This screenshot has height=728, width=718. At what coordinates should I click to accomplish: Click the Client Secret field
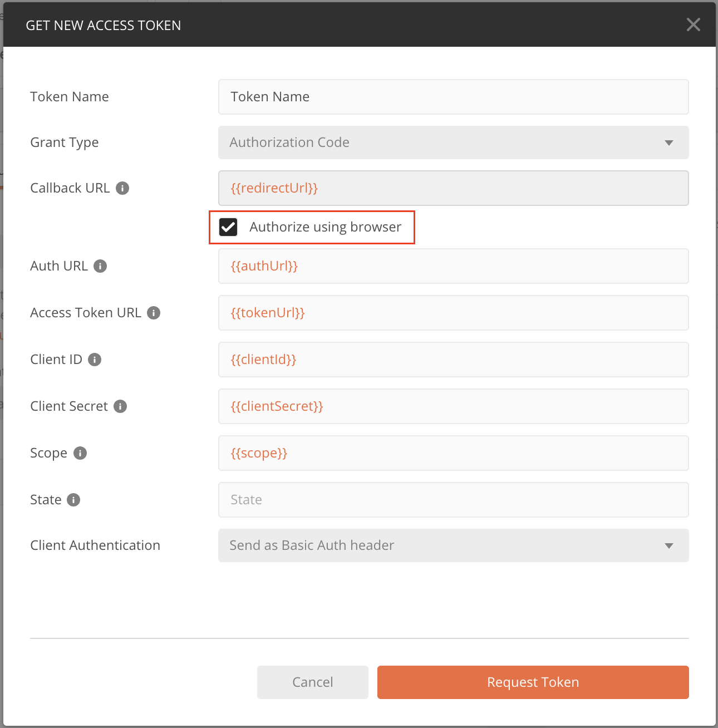coord(453,406)
